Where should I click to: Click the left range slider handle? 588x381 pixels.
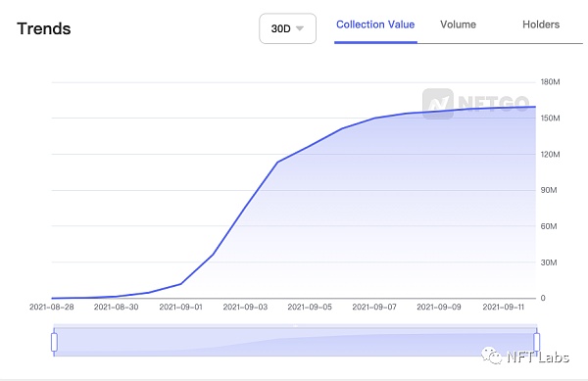pos(54,342)
